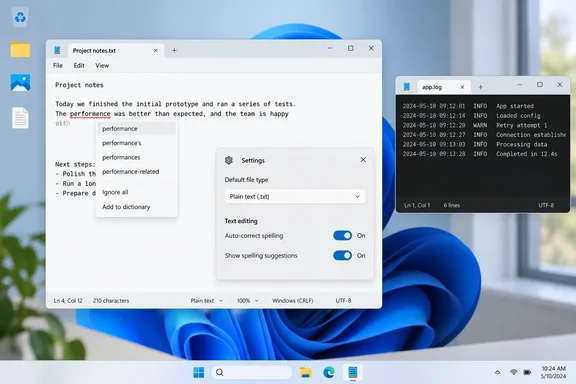This screenshot has height=384, width=576.
Task: Click the search magnifier icon in taskbar
Action: 220,372
